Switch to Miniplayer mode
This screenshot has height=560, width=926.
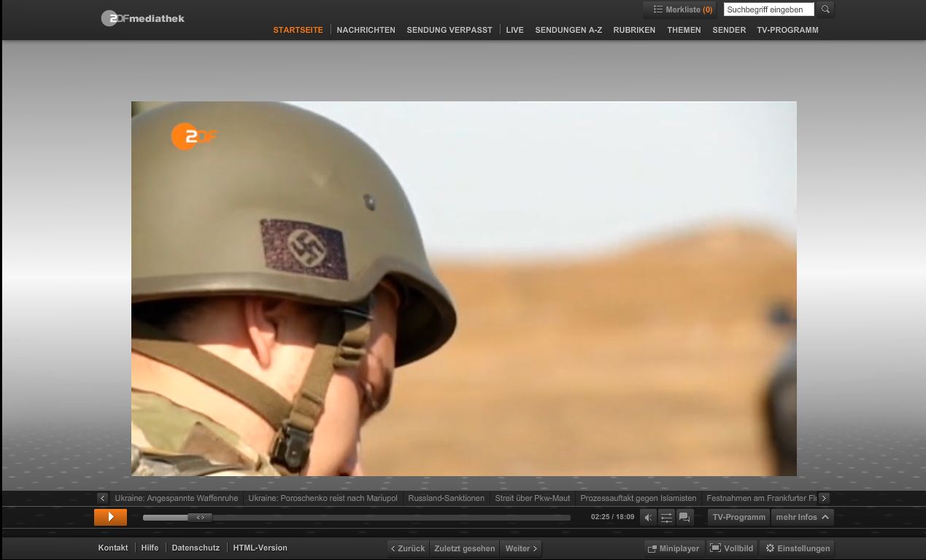(673, 548)
